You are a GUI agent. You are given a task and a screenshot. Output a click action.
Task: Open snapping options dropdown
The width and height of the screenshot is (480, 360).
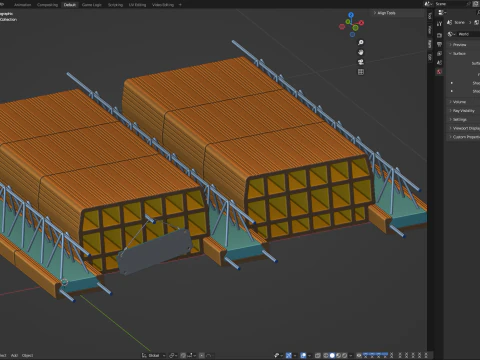191,355
